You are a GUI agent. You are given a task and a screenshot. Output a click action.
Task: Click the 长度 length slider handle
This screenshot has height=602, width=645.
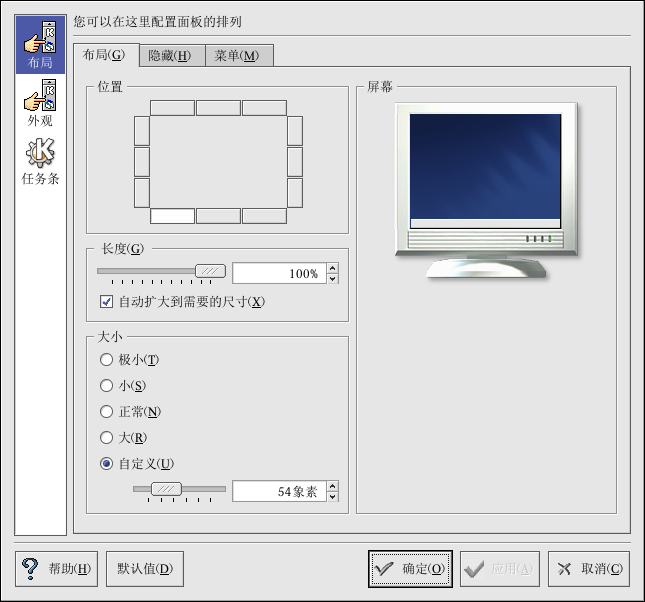[210, 271]
